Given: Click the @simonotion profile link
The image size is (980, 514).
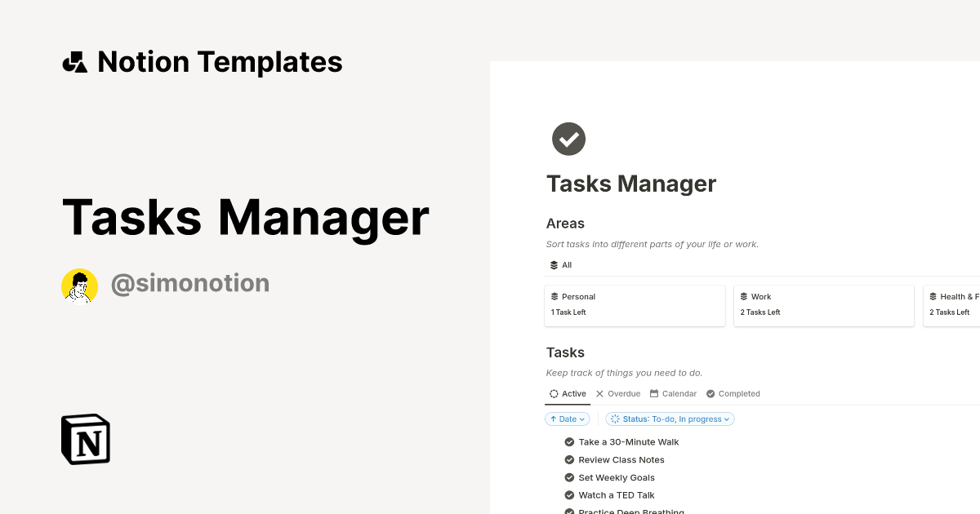Looking at the screenshot, I should point(190,282).
